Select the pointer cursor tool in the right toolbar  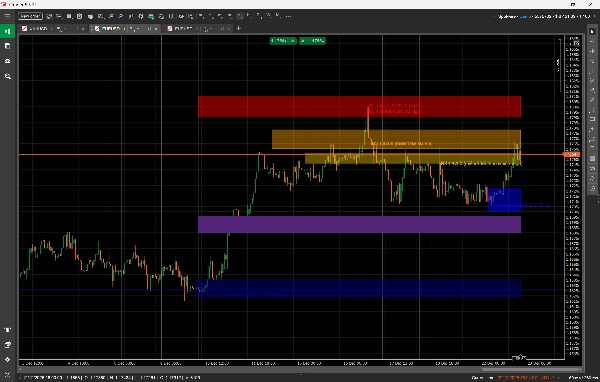pos(592,32)
